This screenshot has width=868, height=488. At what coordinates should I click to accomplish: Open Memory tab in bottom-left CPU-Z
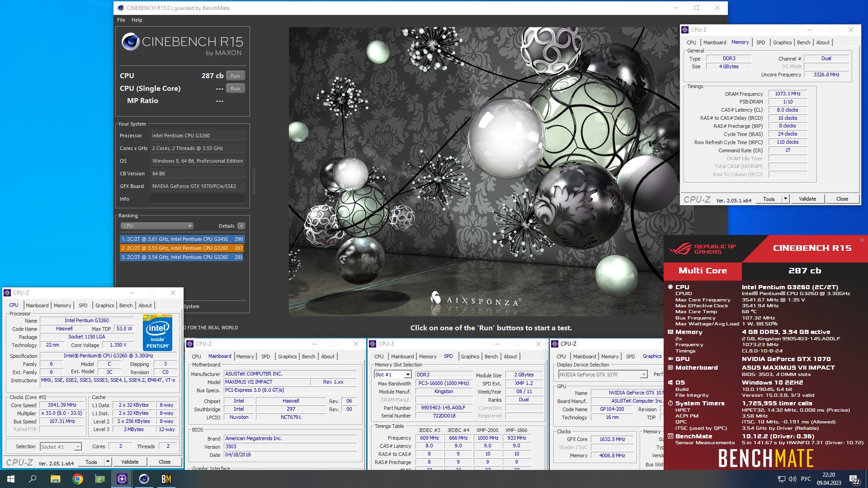(x=62, y=305)
